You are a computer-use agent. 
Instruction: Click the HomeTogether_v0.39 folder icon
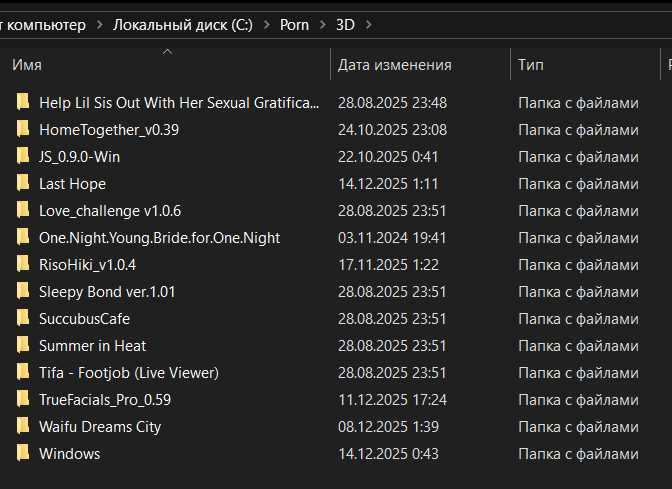(x=23, y=129)
